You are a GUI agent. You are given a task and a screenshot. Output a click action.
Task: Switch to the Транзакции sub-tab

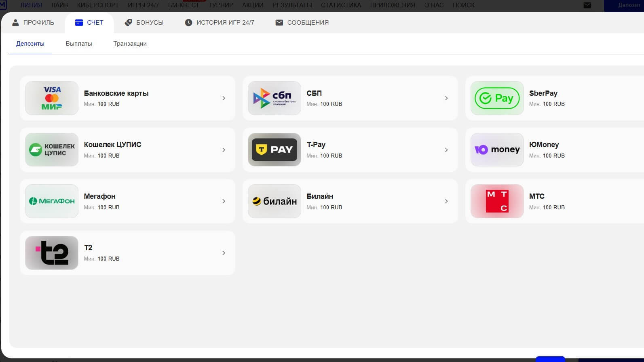[130, 44]
